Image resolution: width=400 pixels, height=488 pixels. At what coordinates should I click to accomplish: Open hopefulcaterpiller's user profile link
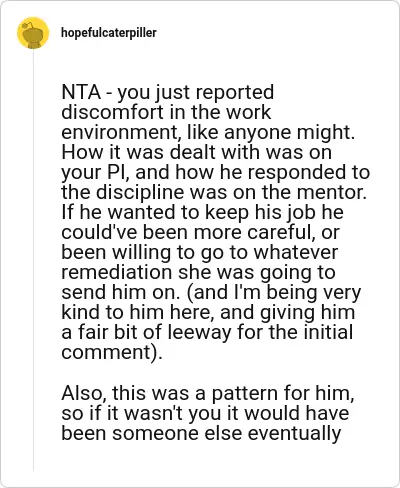point(109,33)
